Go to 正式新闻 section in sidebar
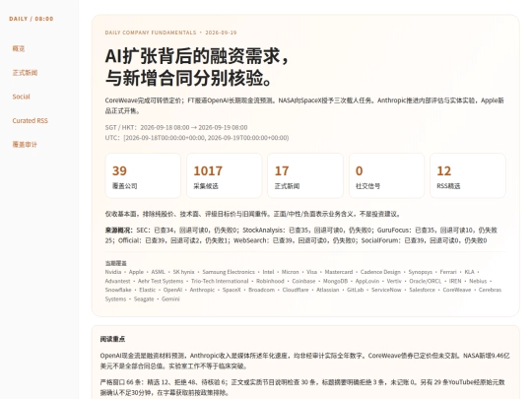Viewport: 532px width, 399px height. coord(25,73)
